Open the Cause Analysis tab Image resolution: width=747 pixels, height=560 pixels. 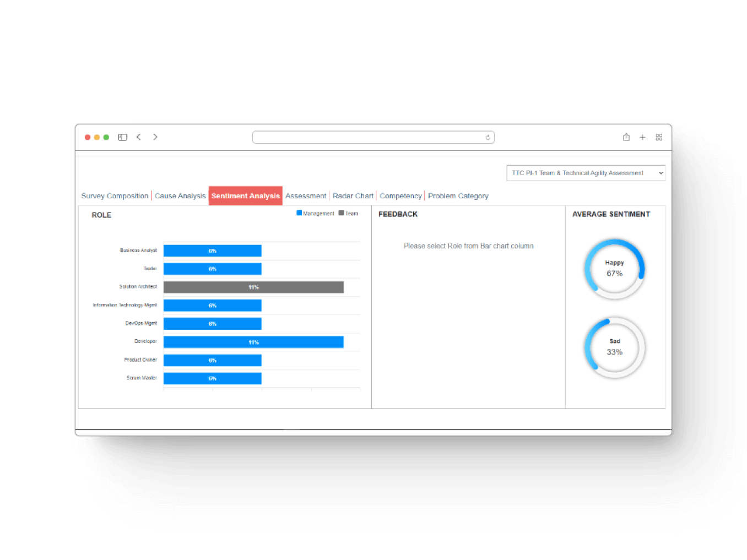click(180, 196)
